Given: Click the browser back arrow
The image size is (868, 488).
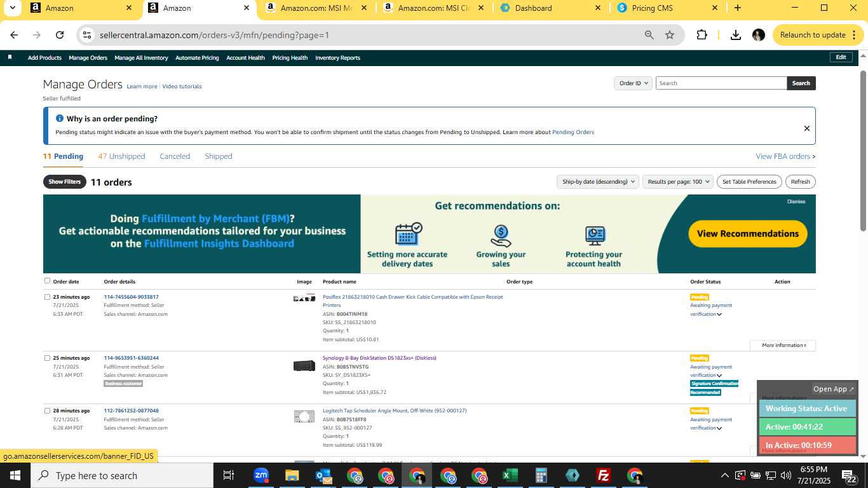Looking at the screenshot, I should coord(14,35).
